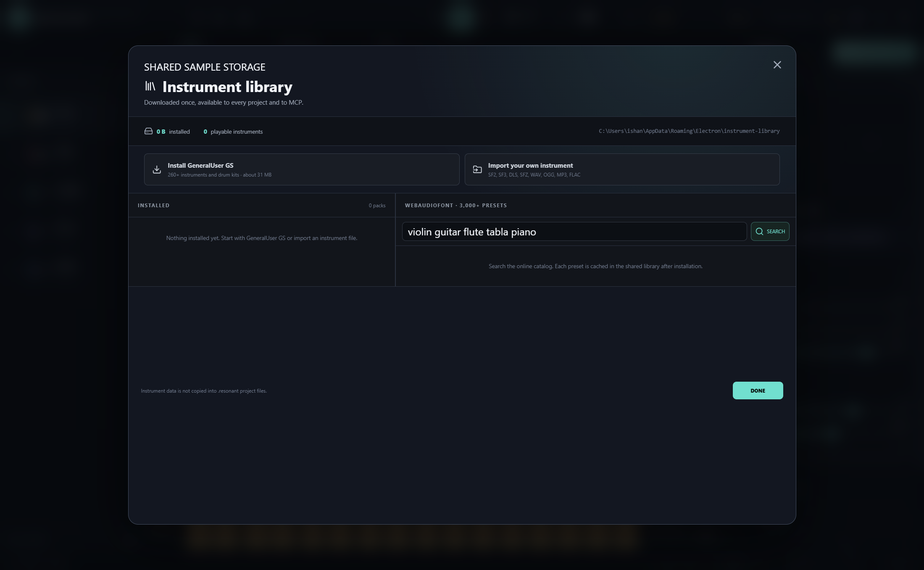The image size is (924, 570).
Task: Click the '0 packs' count label
Action: (x=377, y=206)
